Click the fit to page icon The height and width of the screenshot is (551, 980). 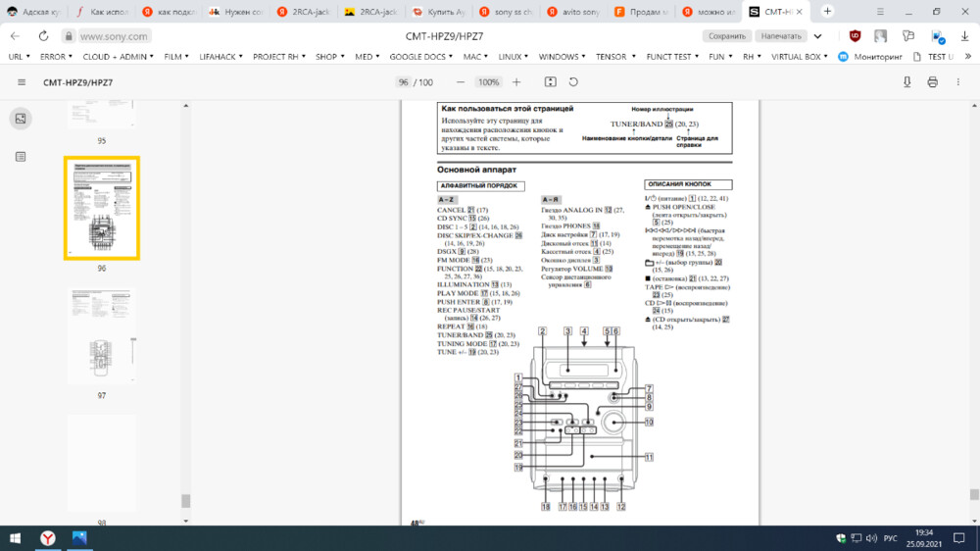tap(550, 82)
